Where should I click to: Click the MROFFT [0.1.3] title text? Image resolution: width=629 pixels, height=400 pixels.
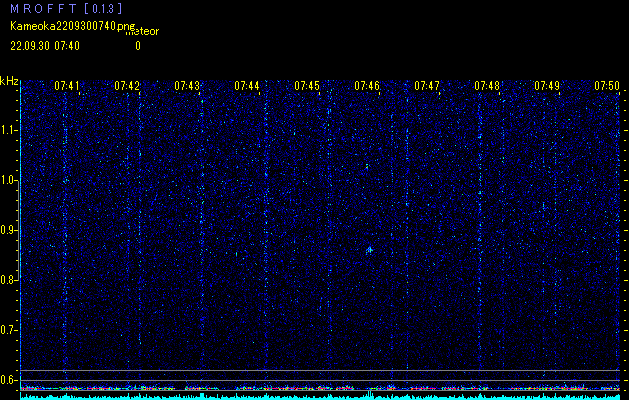[x=67, y=8]
